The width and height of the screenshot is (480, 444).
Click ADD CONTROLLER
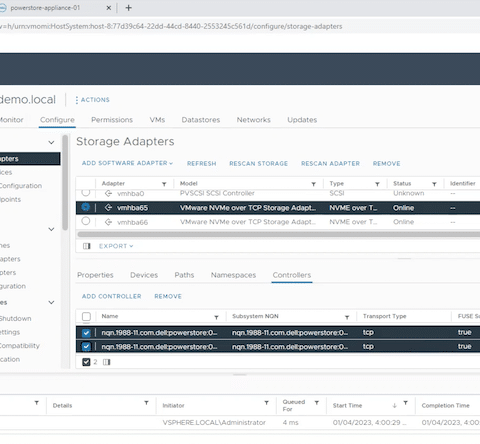112,296
